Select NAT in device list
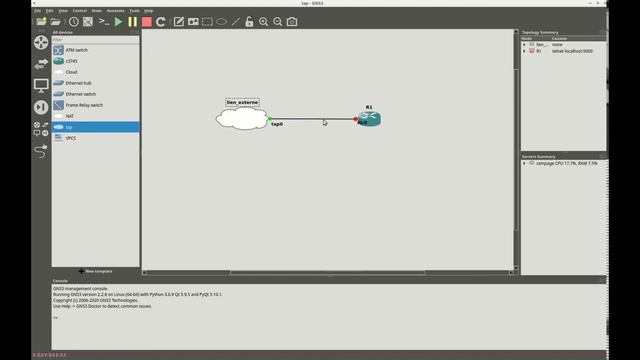The width and height of the screenshot is (640, 360). coord(96,116)
